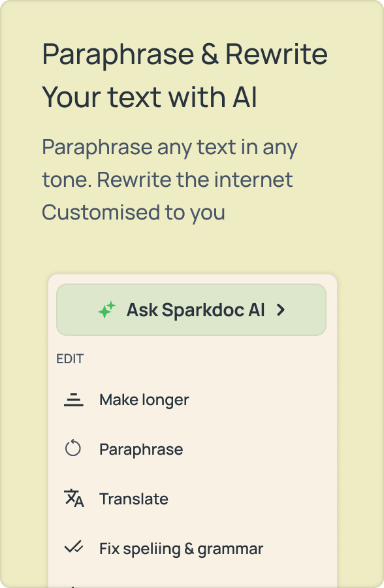The image size is (384, 588).
Task: Click the Paraphrase & Rewrite heading line
Action: pyautogui.click(x=185, y=54)
